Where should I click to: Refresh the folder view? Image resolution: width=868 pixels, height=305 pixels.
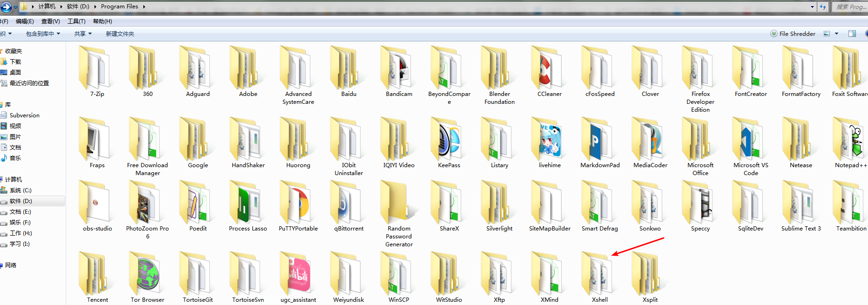[x=823, y=7]
